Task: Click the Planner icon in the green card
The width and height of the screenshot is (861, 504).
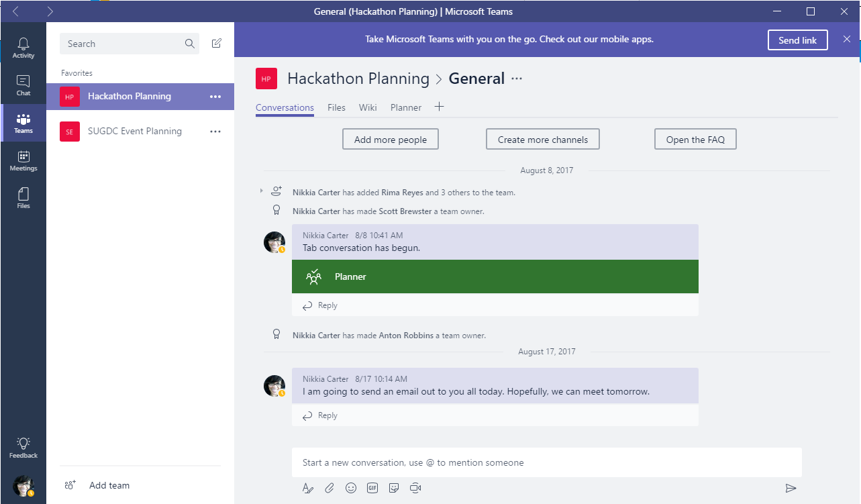Action: pyautogui.click(x=313, y=276)
